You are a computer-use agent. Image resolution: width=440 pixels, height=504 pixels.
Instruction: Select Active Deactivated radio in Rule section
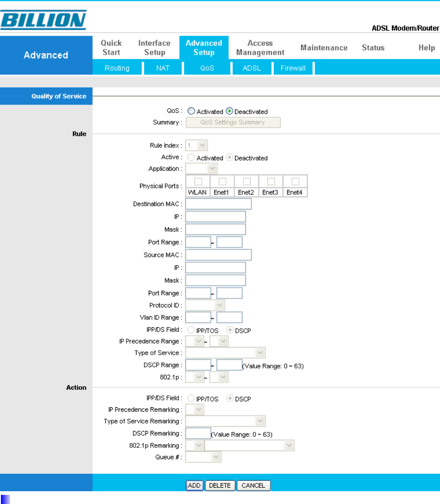(230, 157)
